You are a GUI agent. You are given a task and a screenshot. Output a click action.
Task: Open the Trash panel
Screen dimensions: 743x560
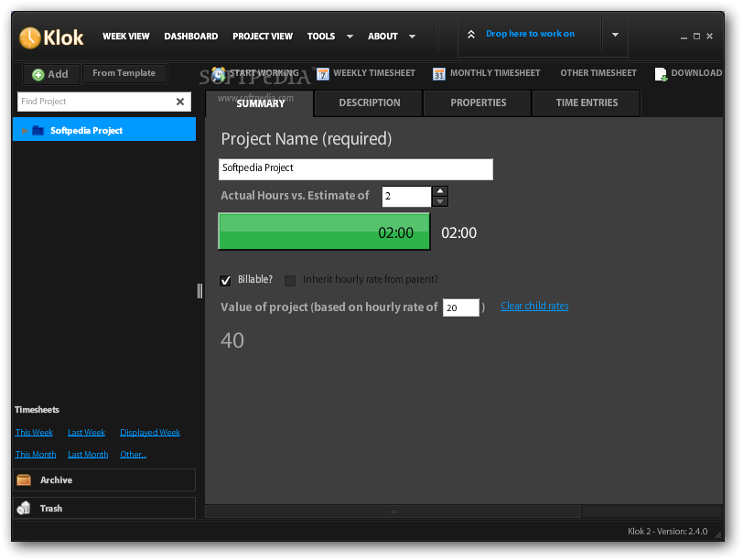(x=104, y=508)
